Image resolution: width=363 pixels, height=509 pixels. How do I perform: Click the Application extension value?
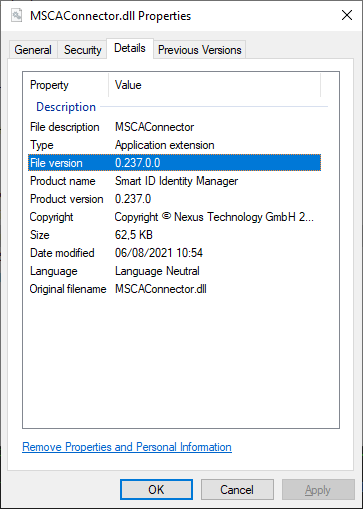[165, 145]
